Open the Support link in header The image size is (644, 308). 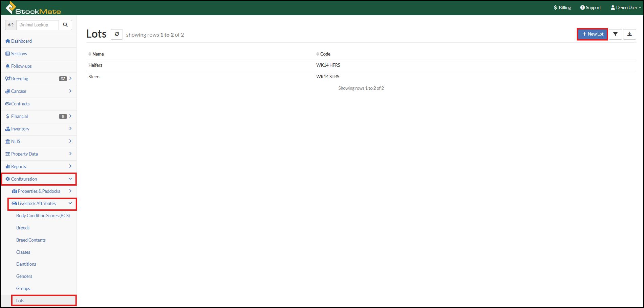591,7
